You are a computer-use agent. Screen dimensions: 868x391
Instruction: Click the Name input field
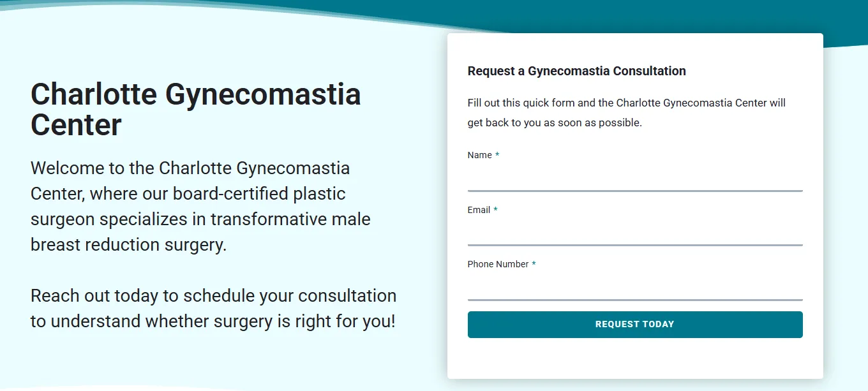tap(634, 178)
